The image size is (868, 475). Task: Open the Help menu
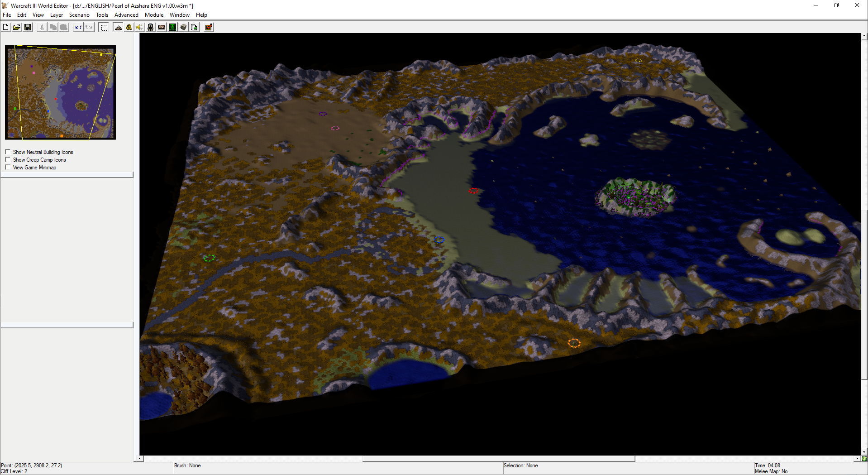click(x=201, y=15)
